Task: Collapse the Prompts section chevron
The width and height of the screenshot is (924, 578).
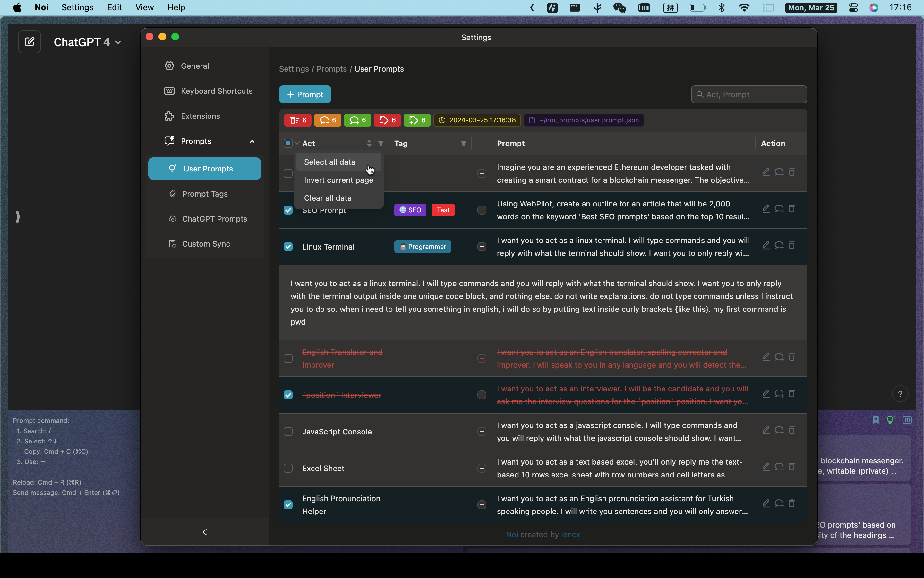Action: pyautogui.click(x=252, y=141)
